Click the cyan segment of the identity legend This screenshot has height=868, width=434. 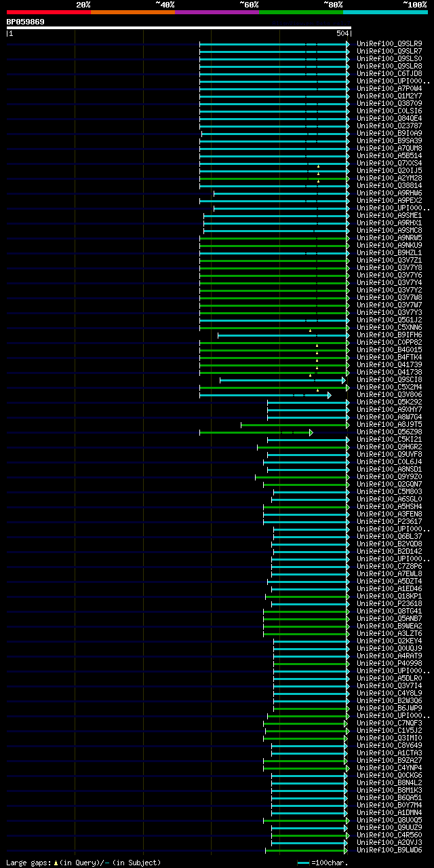385,12
